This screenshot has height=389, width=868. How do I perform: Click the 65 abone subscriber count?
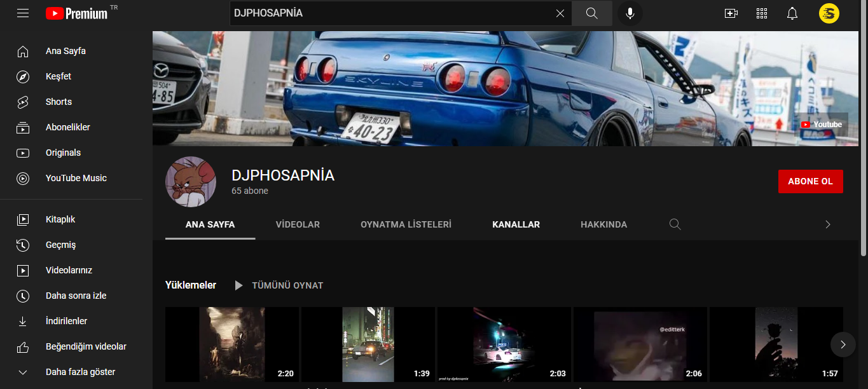click(x=250, y=191)
